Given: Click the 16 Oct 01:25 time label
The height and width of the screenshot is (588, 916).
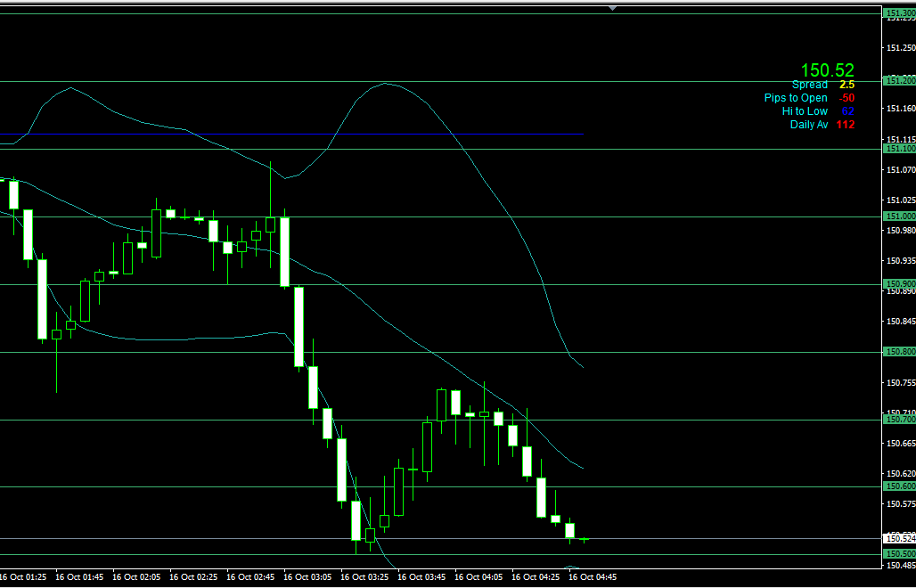Looking at the screenshot, I should coord(24,577).
